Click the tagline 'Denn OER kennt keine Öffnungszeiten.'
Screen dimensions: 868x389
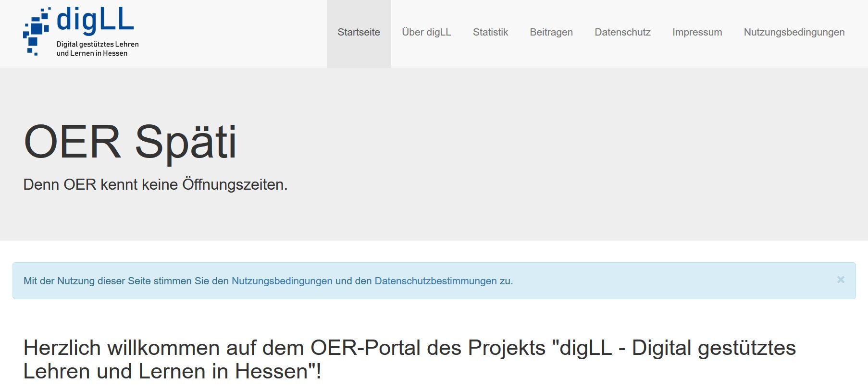pos(155,184)
